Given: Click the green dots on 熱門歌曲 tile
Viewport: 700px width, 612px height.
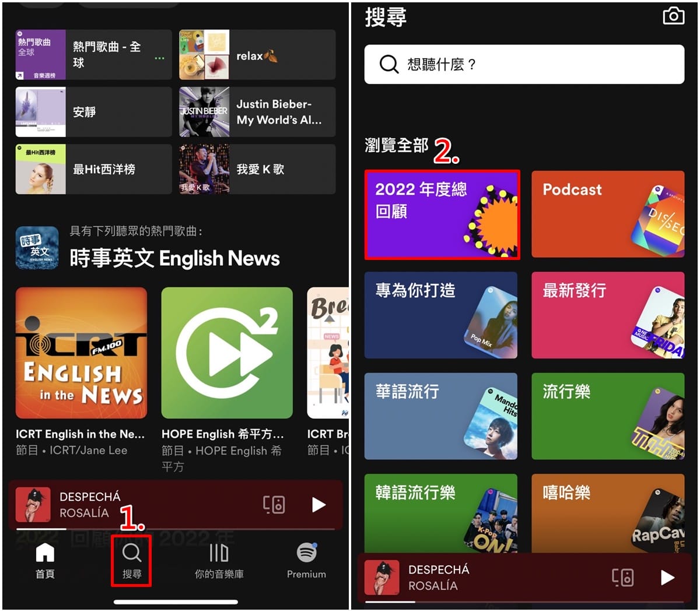Looking at the screenshot, I should click(159, 58).
